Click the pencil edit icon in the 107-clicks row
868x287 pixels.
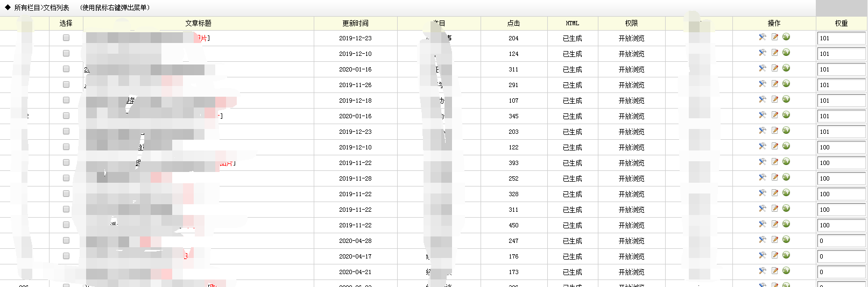(x=775, y=99)
